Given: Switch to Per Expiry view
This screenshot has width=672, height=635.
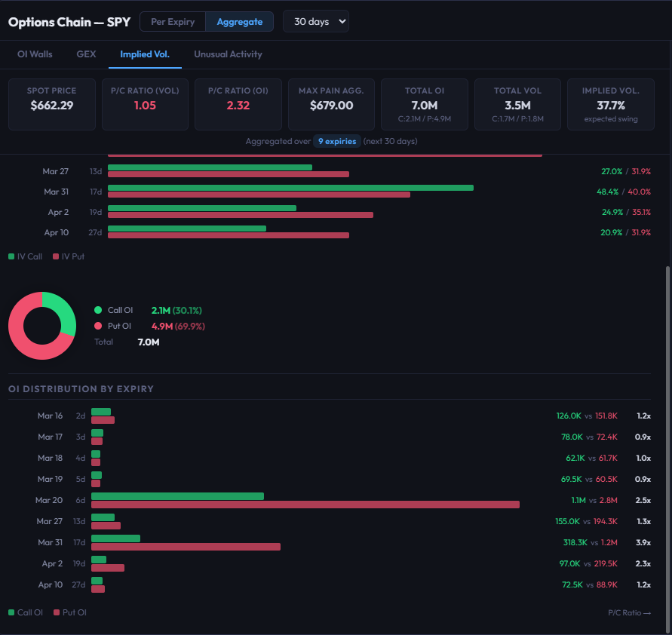Looking at the screenshot, I should [173, 22].
